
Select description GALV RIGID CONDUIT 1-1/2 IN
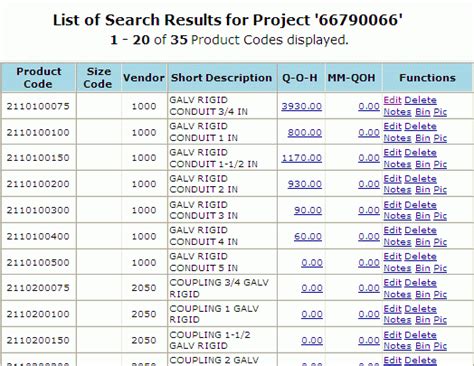point(214,158)
